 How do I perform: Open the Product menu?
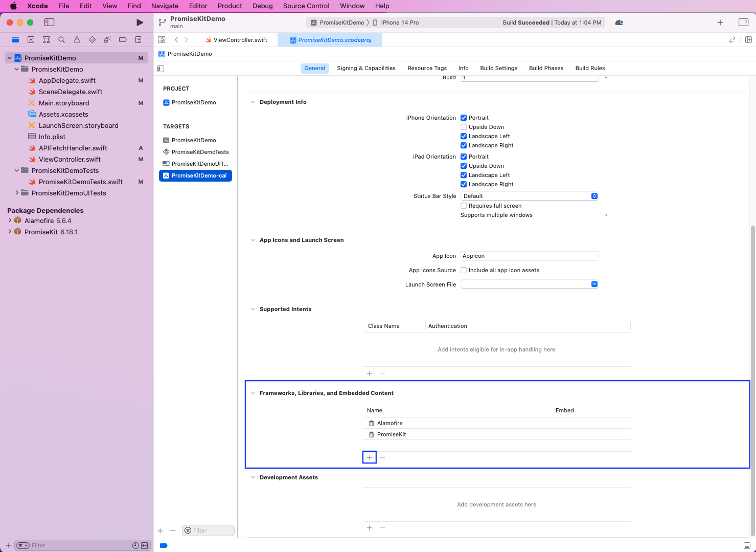(x=230, y=6)
